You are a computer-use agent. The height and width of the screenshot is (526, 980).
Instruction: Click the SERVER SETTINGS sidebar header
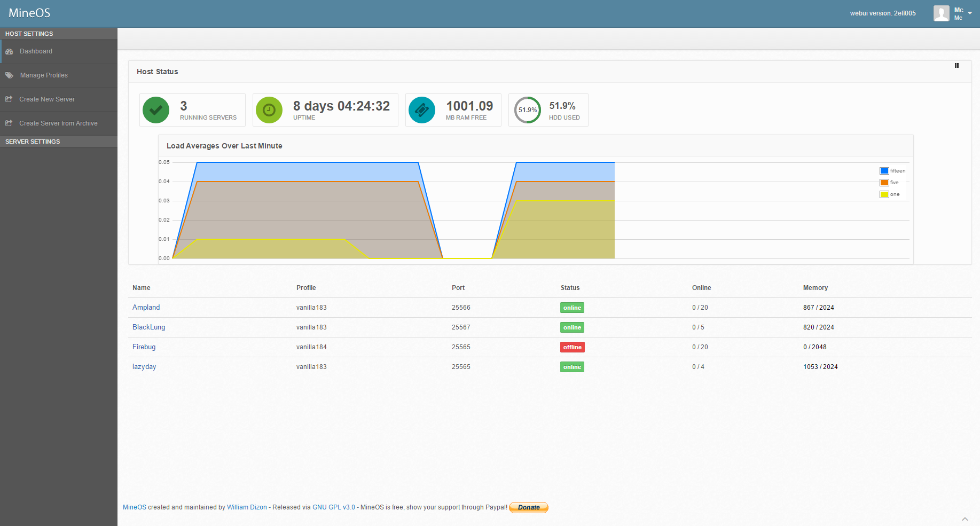click(59, 142)
